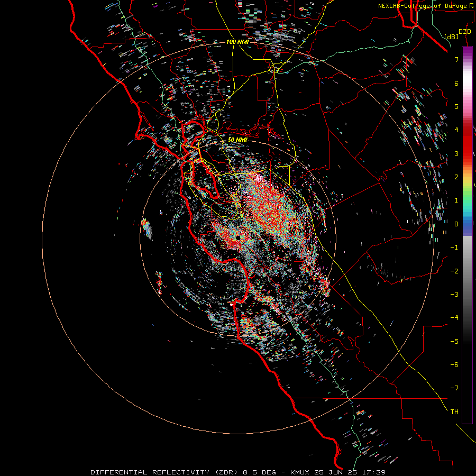Click the 0 value on color scale
Viewport: 476px width, 476px height.
tap(456, 224)
